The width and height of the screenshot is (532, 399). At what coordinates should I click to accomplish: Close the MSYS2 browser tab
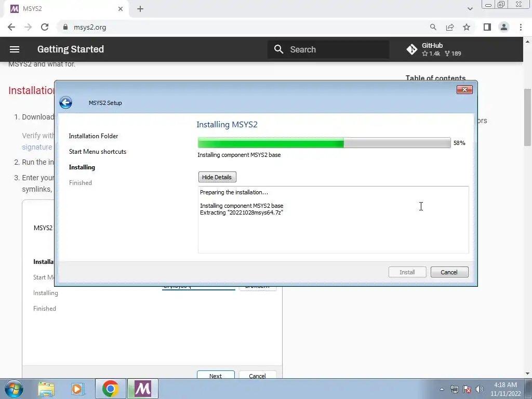[x=121, y=9]
